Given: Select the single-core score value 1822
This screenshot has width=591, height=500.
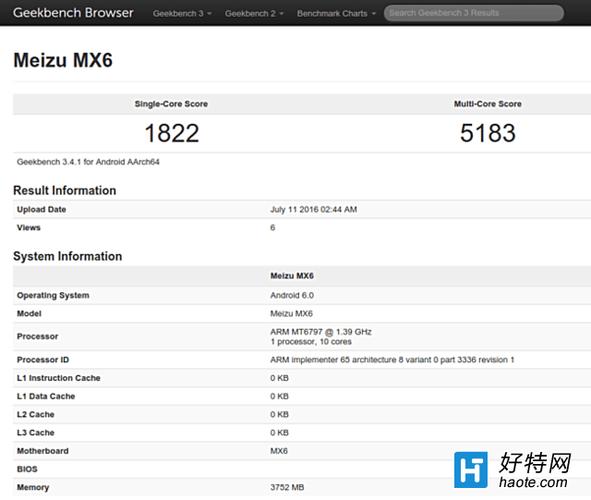Looking at the screenshot, I should click(172, 133).
